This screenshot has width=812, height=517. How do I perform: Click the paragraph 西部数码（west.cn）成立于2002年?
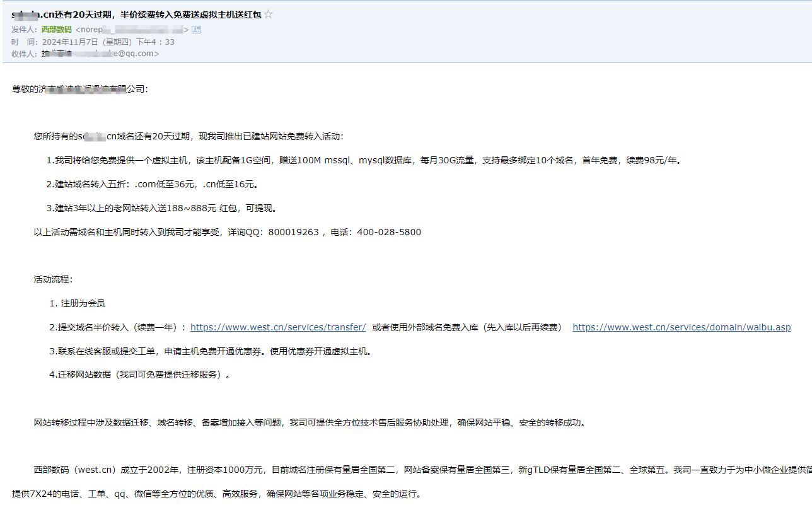click(422, 470)
